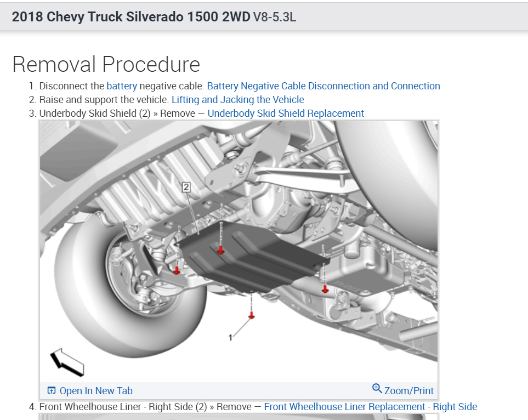Open Underbody Skid Shield Replacement link
Screen dimensions: 528x420
click(x=286, y=113)
